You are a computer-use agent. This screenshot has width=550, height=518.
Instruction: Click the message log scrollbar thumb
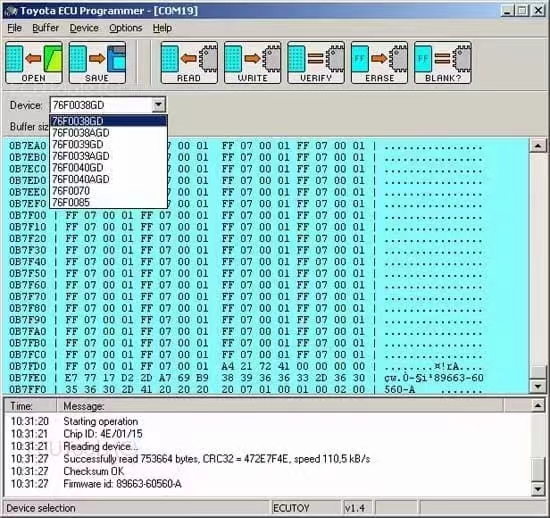pyautogui.click(x=538, y=470)
